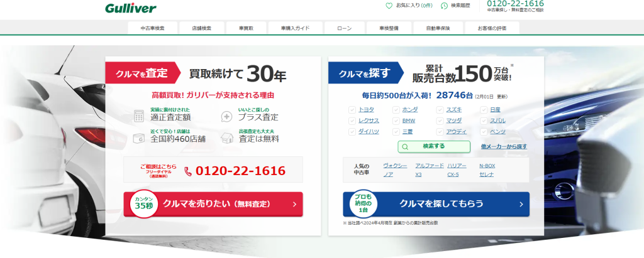Check the スズキ checkbox
Screen dimensions: 644x258
click(x=440, y=109)
